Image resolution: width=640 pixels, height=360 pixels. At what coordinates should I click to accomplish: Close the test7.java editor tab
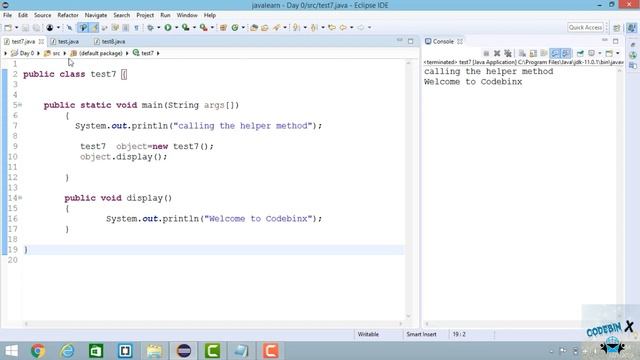(x=41, y=41)
